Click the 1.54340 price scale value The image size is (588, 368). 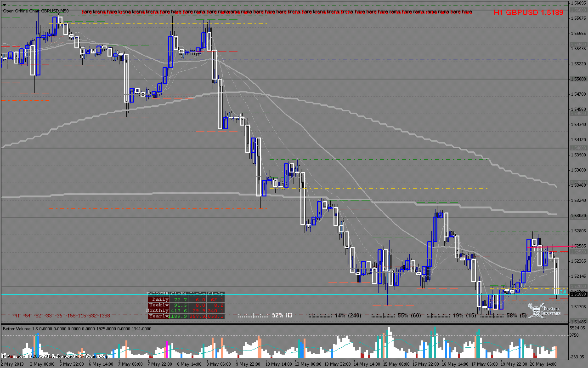[x=577, y=124]
